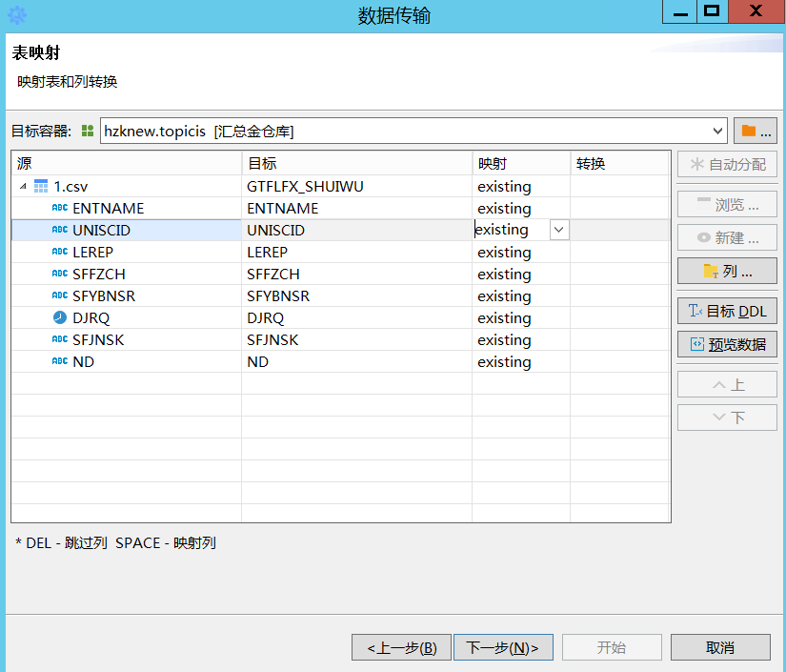Click ABC type icon beside SFJNSK
This screenshot has height=672, width=786.
[x=60, y=339]
